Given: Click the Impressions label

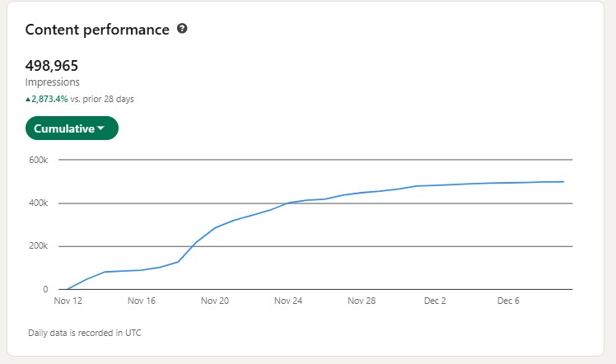Looking at the screenshot, I should (x=53, y=82).
